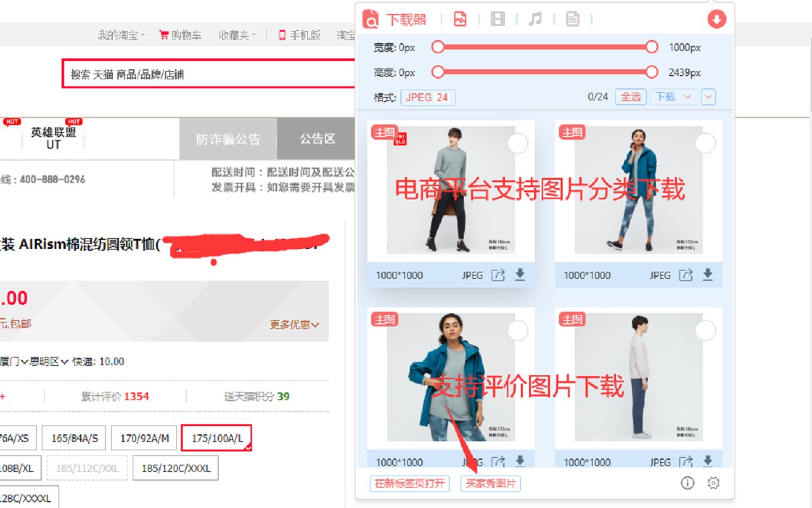Click the 全选 select all button

pyautogui.click(x=631, y=97)
